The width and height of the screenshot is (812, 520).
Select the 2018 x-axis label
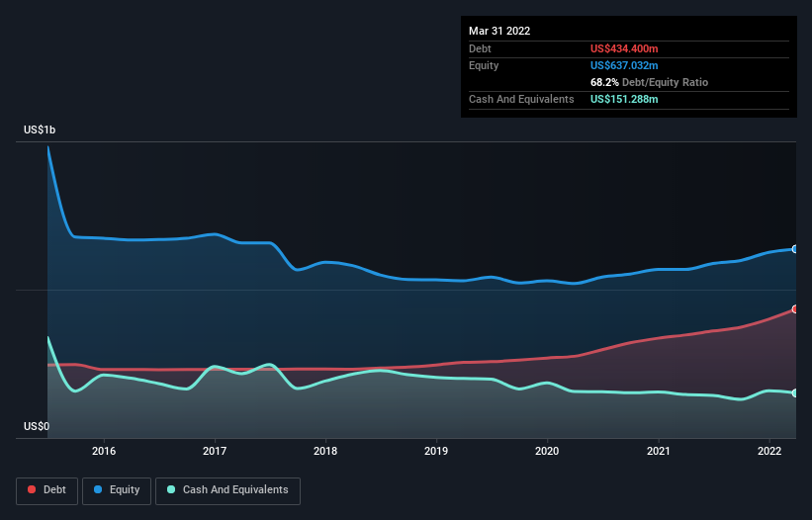coord(325,451)
